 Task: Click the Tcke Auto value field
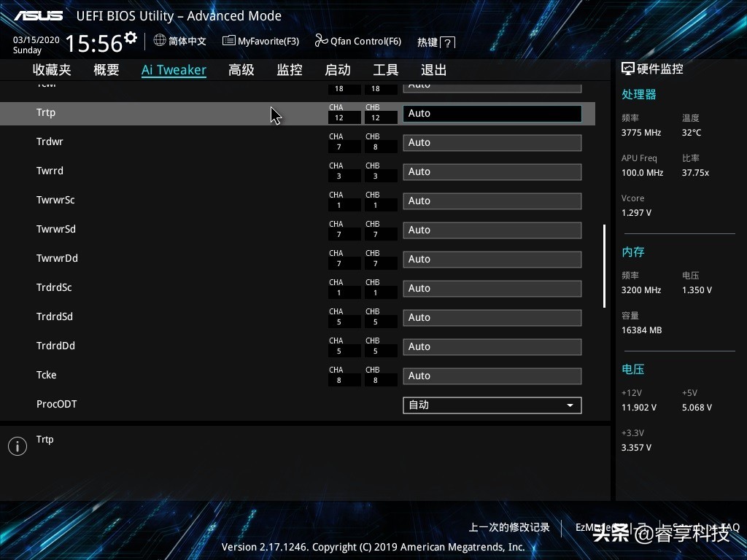pyautogui.click(x=492, y=376)
